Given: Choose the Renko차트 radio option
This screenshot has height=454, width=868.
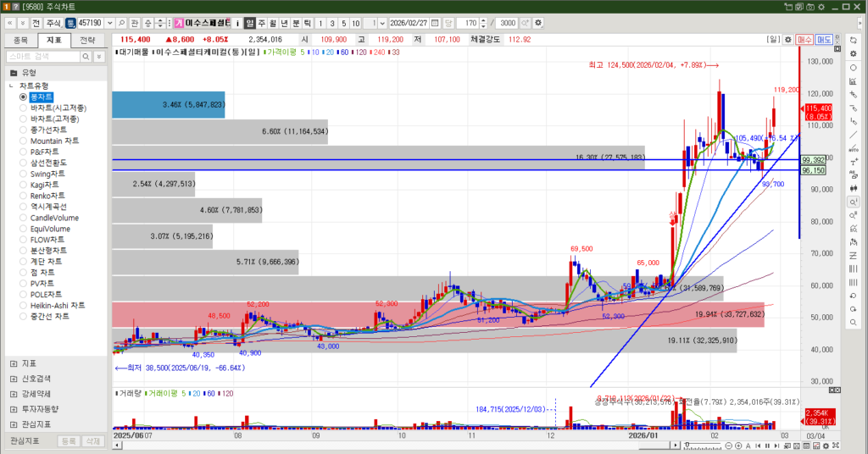Looking at the screenshot, I should [24, 196].
